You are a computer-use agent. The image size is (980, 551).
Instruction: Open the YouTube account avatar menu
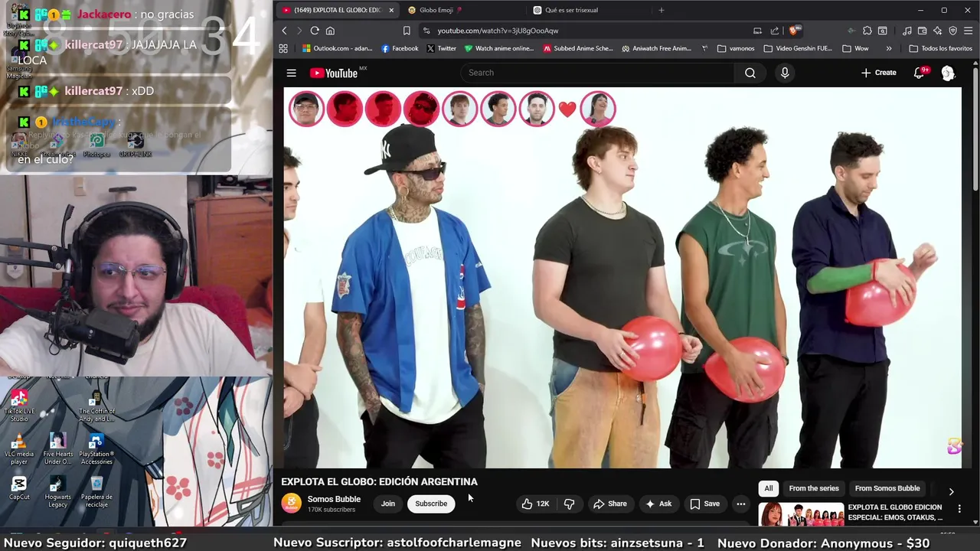pyautogui.click(x=948, y=73)
